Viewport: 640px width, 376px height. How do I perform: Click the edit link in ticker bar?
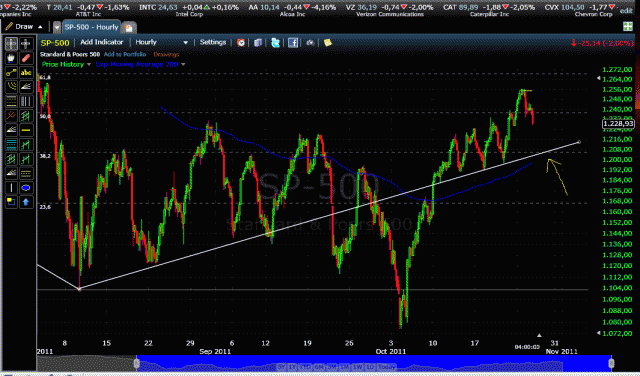coord(626,11)
